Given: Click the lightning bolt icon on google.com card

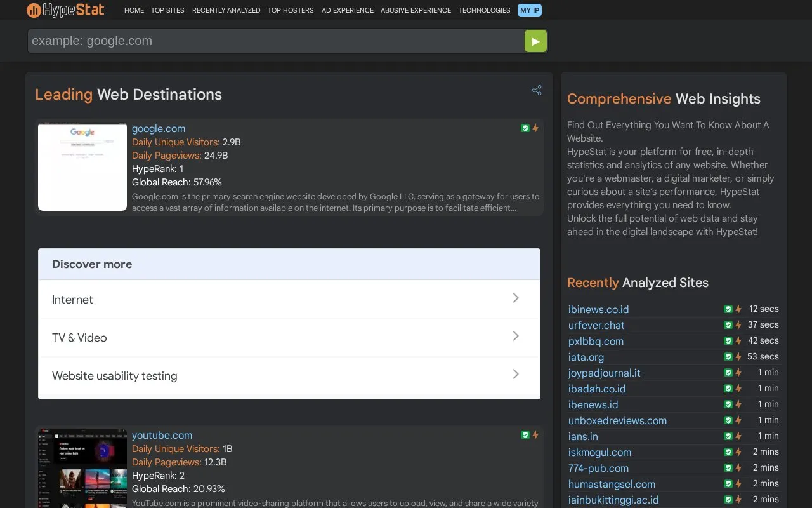Looking at the screenshot, I should tap(535, 128).
